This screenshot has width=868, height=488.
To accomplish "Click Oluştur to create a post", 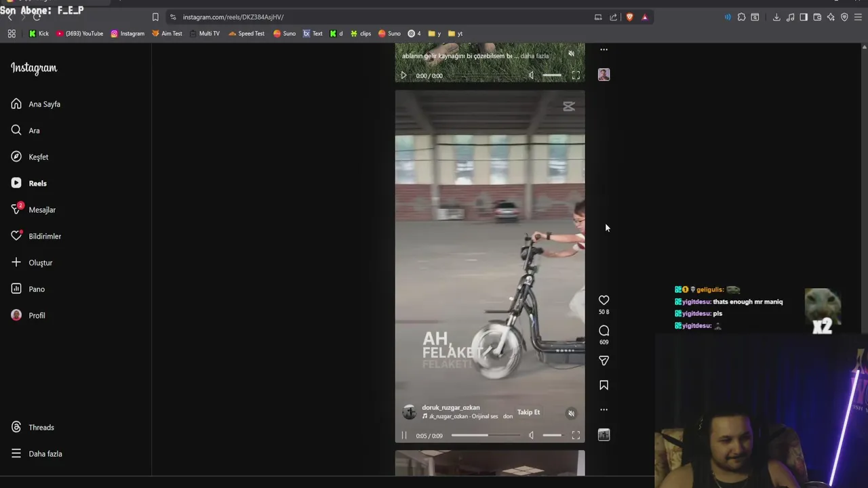I will [31, 262].
